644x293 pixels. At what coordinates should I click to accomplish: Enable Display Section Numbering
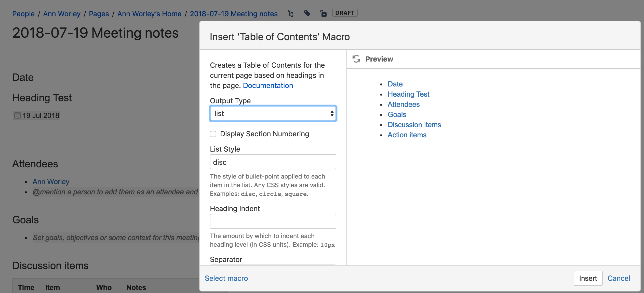(213, 134)
